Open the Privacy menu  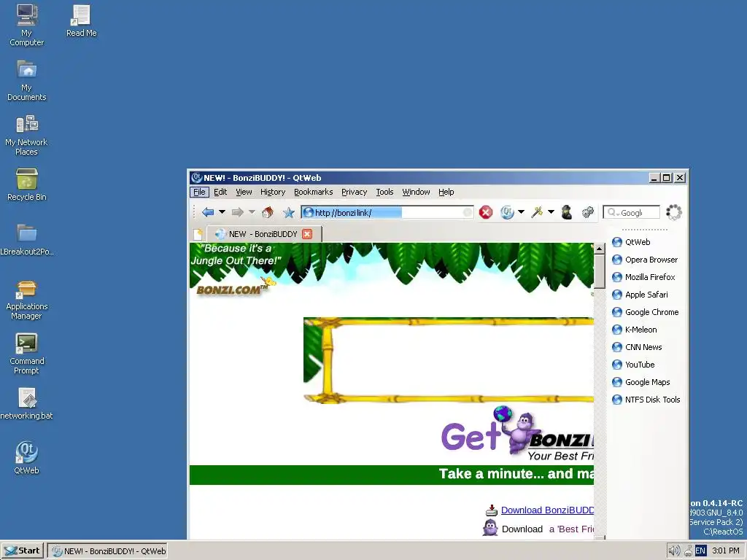[x=354, y=192]
